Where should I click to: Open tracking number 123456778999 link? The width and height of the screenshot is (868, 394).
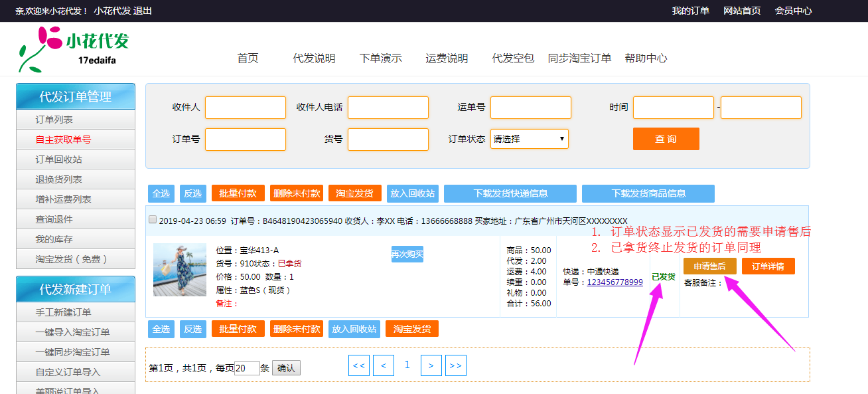pyautogui.click(x=615, y=282)
